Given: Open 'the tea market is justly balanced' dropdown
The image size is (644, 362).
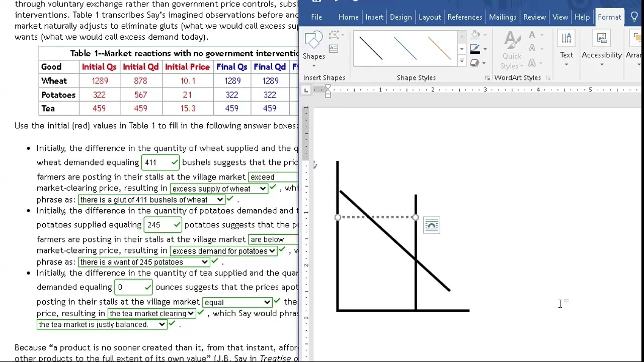Looking at the screenshot, I should pos(102,324).
